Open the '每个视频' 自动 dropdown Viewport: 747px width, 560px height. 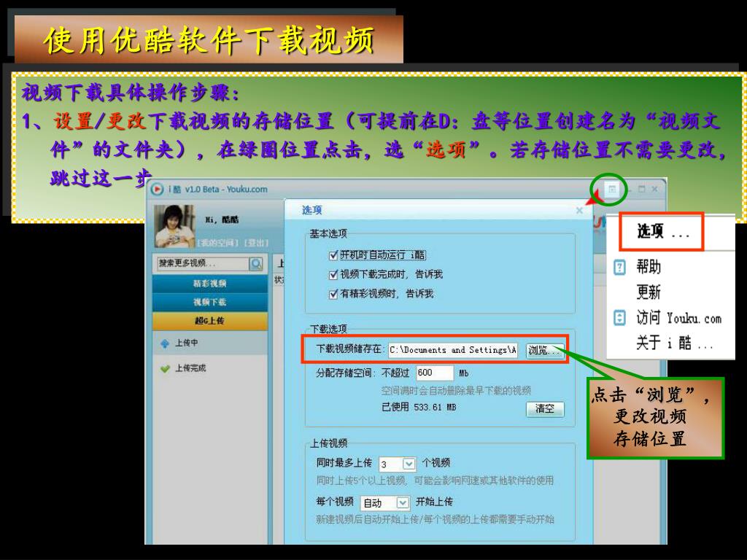(x=403, y=502)
